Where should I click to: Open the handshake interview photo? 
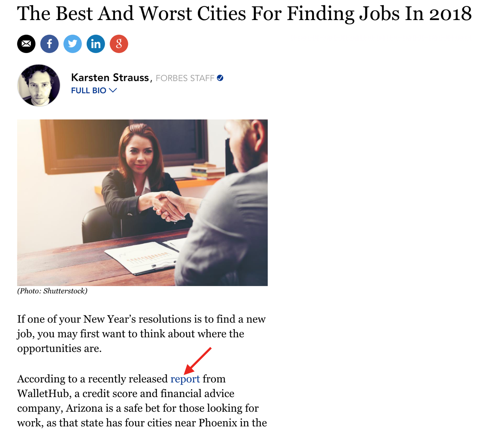pos(142,202)
